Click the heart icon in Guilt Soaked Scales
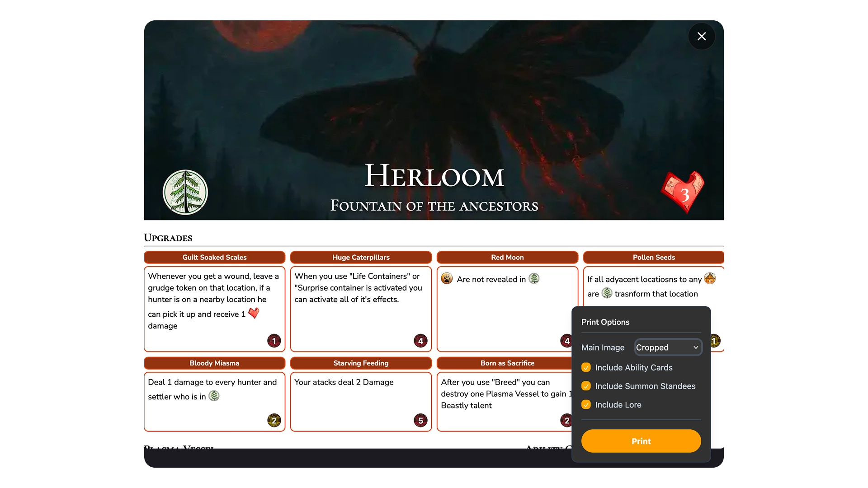 click(x=254, y=313)
